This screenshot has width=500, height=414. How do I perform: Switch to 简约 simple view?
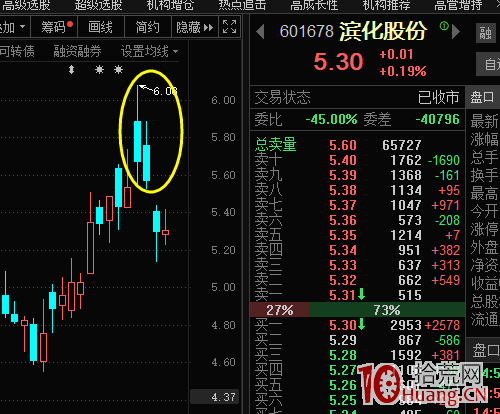[148, 27]
